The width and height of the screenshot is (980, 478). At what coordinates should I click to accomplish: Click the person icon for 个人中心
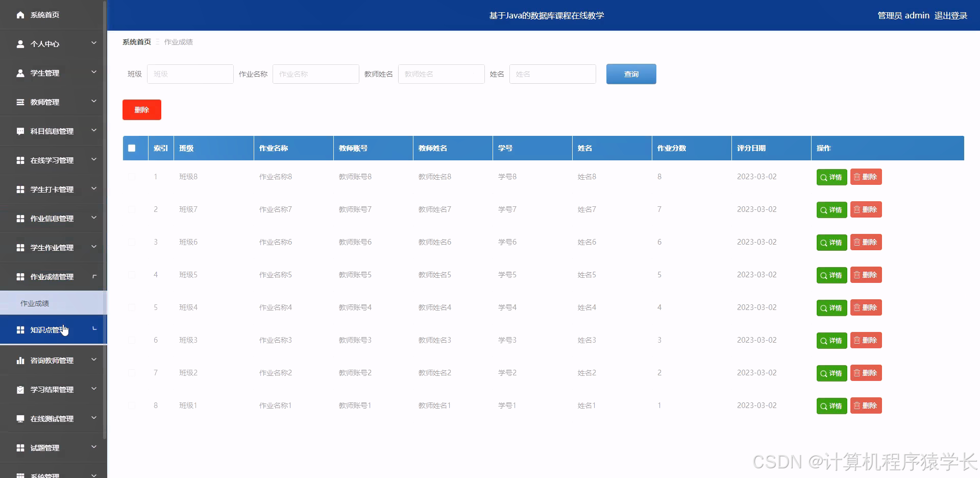(20, 44)
